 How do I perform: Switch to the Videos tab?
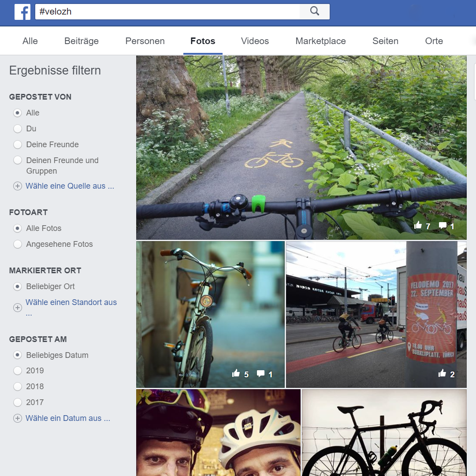point(255,41)
